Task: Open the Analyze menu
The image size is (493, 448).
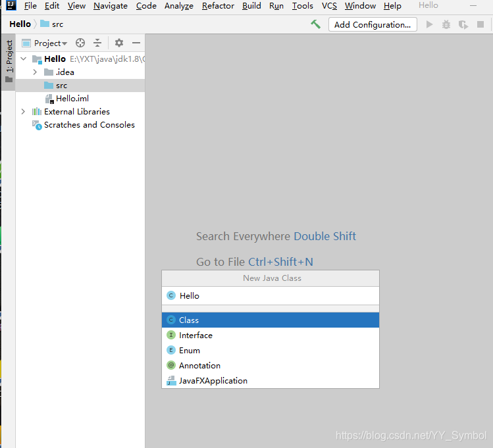Action: pyautogui.click(x=179, y=6)
